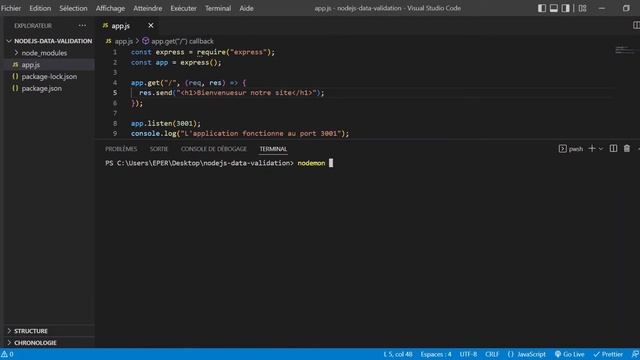The height and width of the screenshot is (360, 640).
Task: Open problems warning count in status bar
Action: [7, 354]
